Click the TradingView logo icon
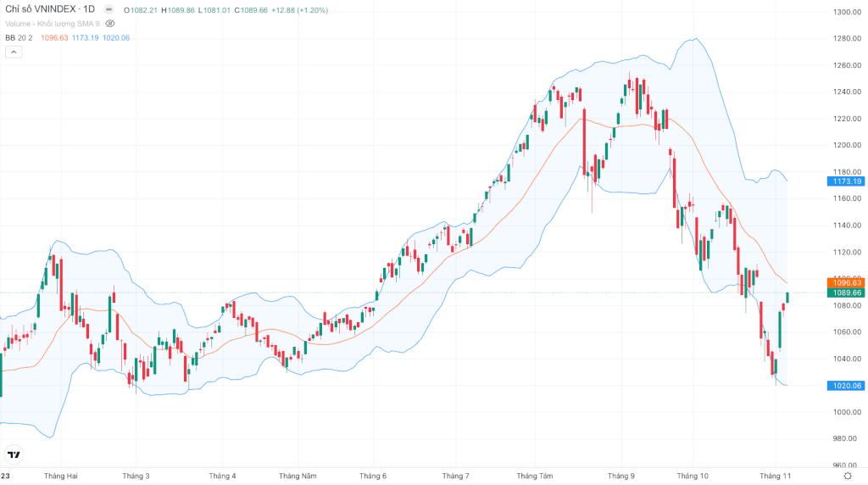 point(14,454)
